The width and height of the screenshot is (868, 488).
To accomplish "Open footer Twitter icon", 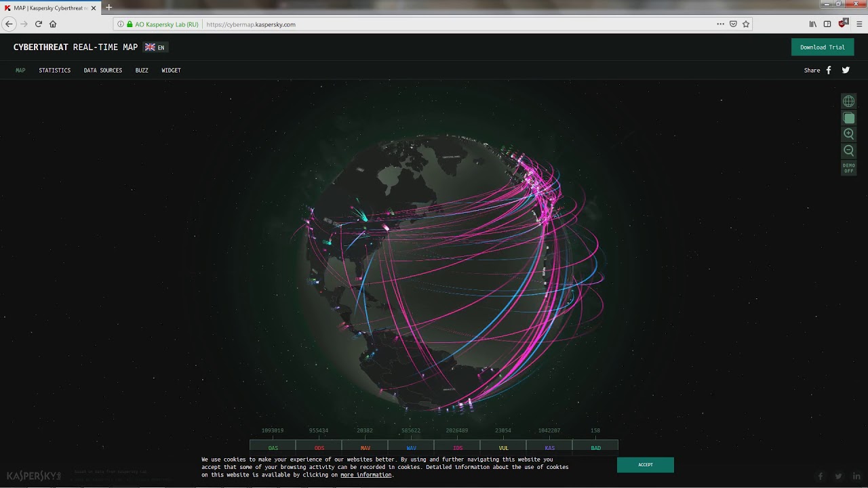I will tap(838, 476).
